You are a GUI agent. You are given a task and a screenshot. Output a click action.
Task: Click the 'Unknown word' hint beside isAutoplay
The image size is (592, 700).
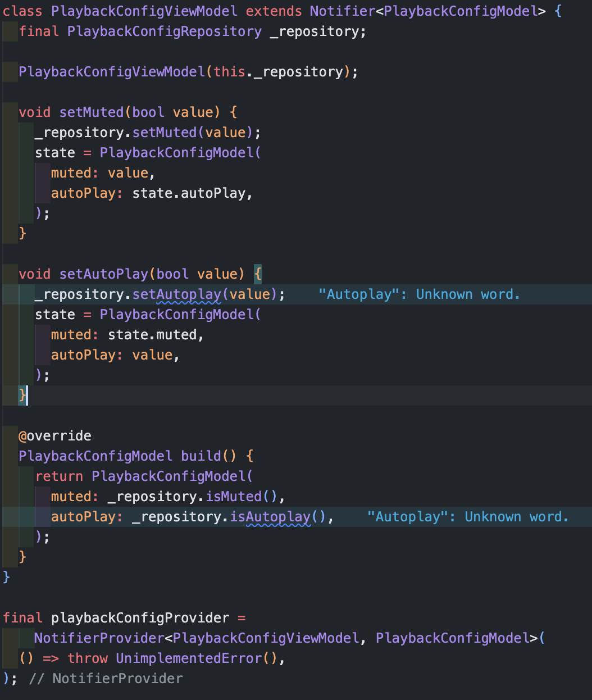pyautogui.click(x=468, y=516)
